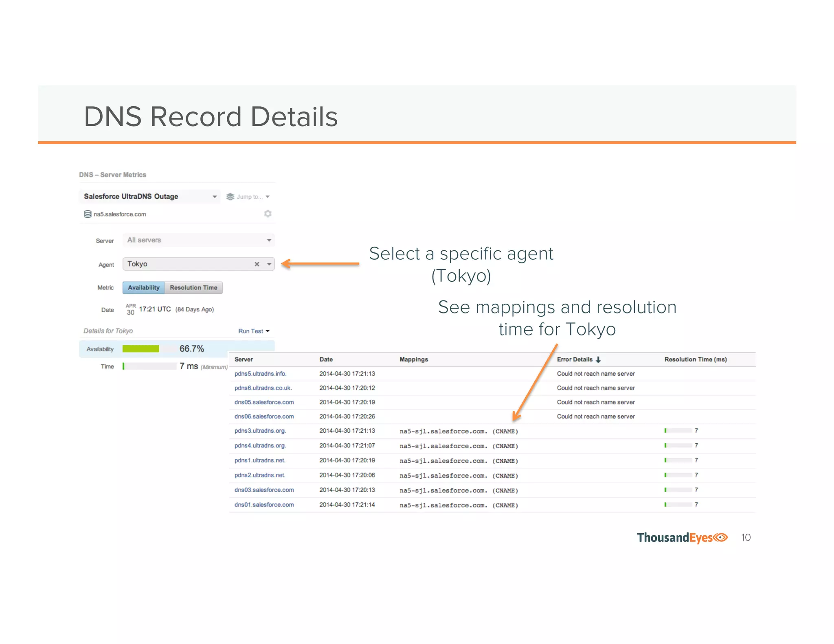Click CNAME mapping for dns03.salesforce.com row
834x644 pixels.
[459, 491]
